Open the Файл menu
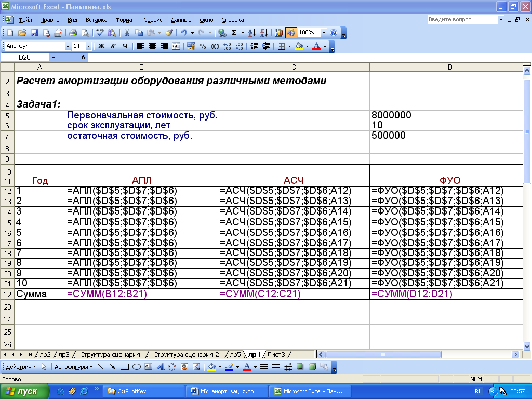 (25, 20)
